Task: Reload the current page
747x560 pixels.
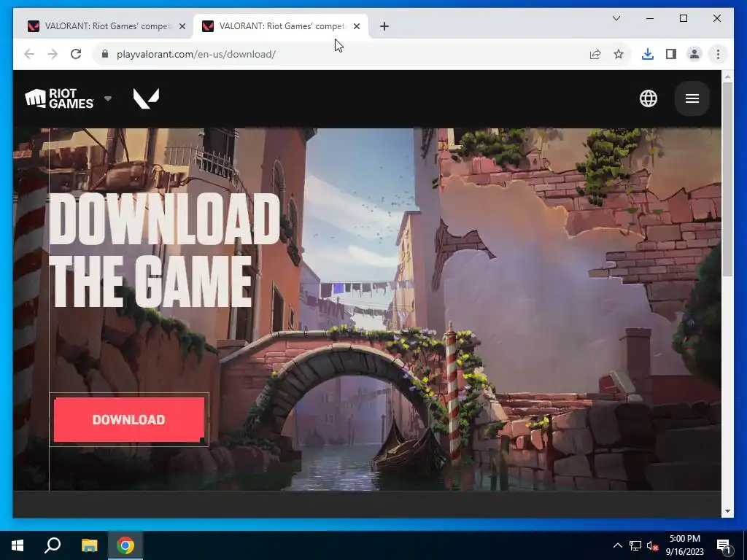Action: (x=76, y=54)
